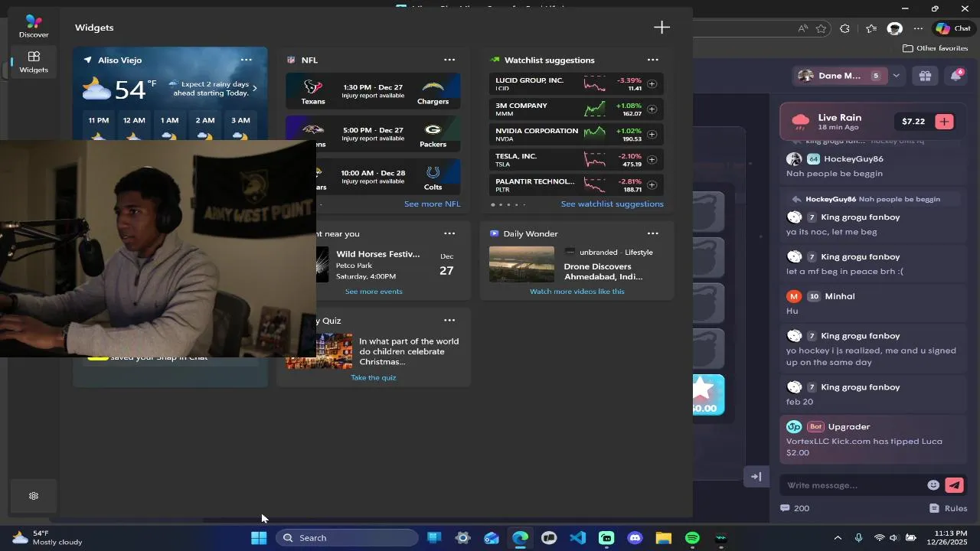Image resolution: width=980 pixels, height=551 pixels.
Task: Open Edge Settings and more menu
Action: click(918, 28)
